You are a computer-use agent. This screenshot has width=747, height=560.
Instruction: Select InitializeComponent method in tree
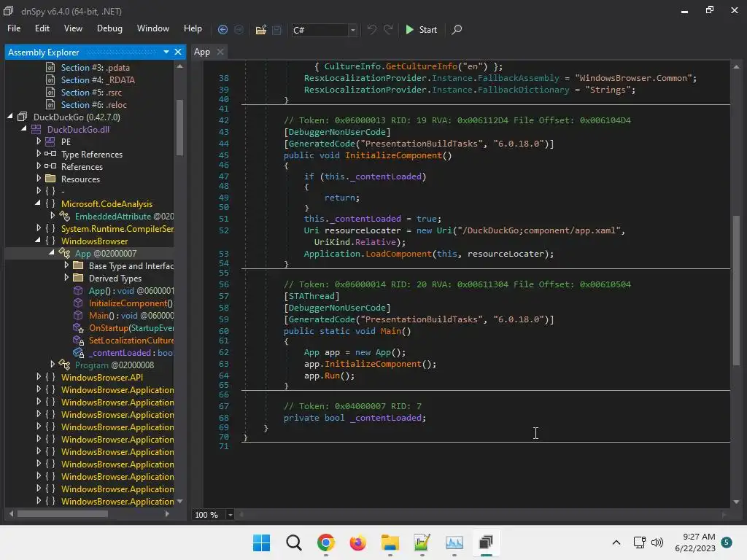130,303
